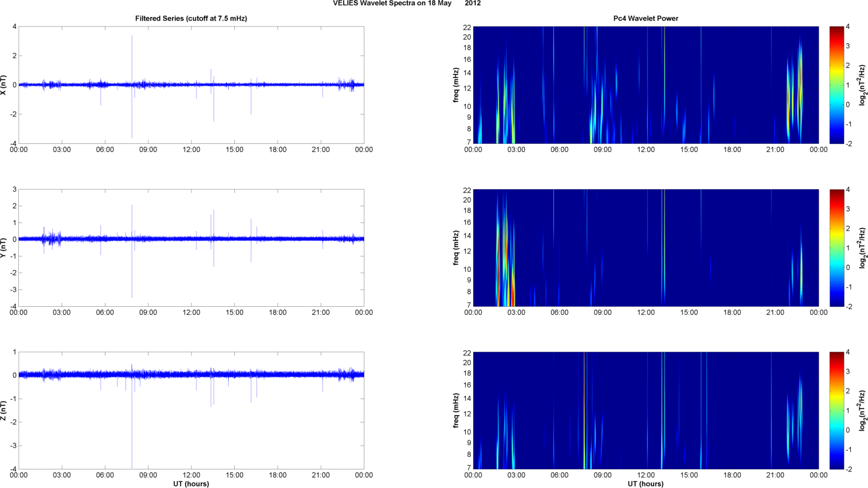Click the top spectrogram's colorbar
868x488 pixels.
coord(836,85)
